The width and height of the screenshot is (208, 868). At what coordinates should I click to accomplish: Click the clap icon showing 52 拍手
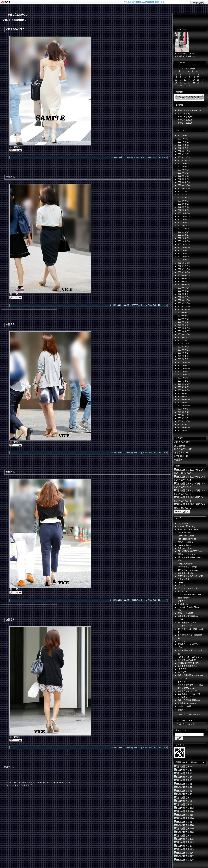16,150
